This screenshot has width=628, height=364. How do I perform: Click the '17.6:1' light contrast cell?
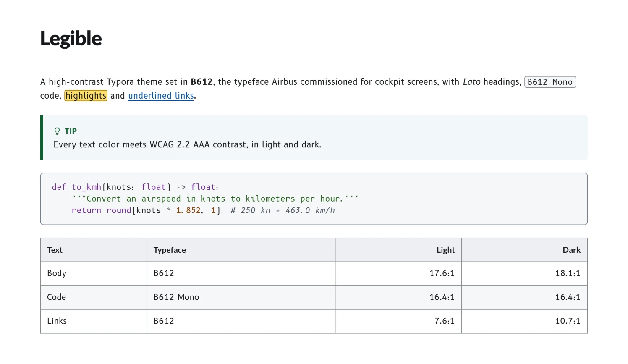coord(399,274)
